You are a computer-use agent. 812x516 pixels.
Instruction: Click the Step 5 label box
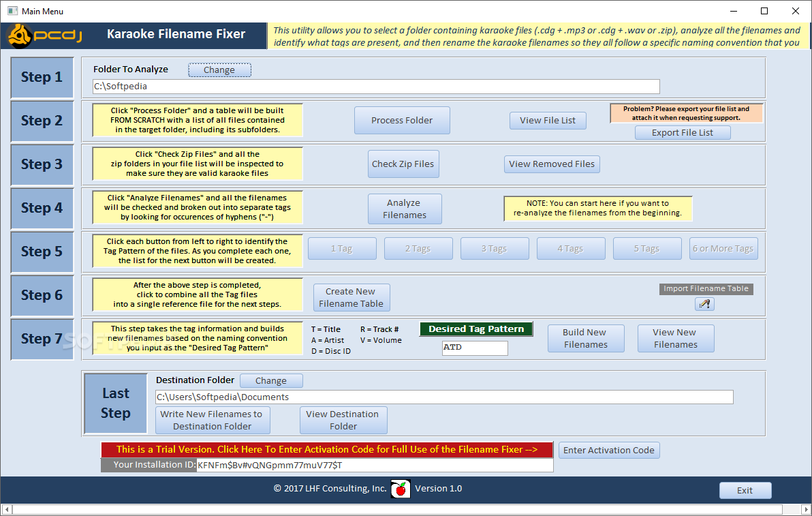coord(42,252)
